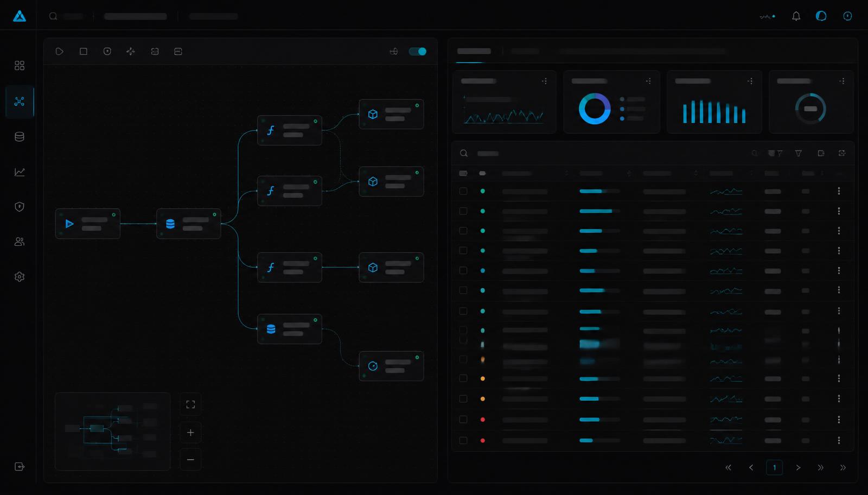Tick the checkbox of the fourth table row
This screenshot has height=495, width=868.
pos(463,251)
